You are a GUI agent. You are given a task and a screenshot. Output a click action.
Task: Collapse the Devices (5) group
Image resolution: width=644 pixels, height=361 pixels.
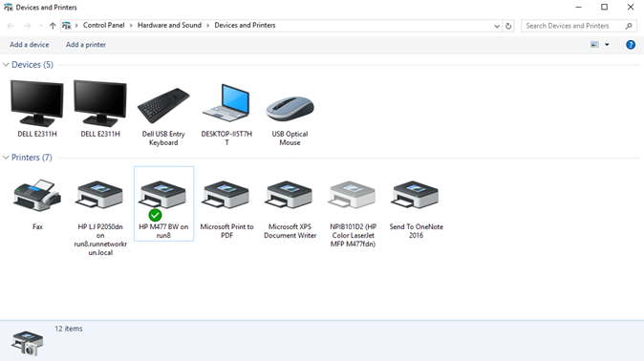(6, 65)
